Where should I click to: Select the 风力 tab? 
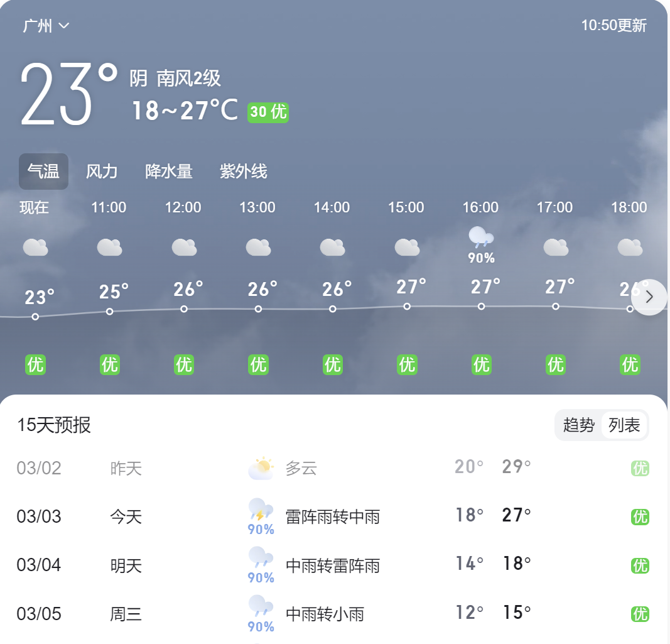pyautogui.click(x=102, y=172)
